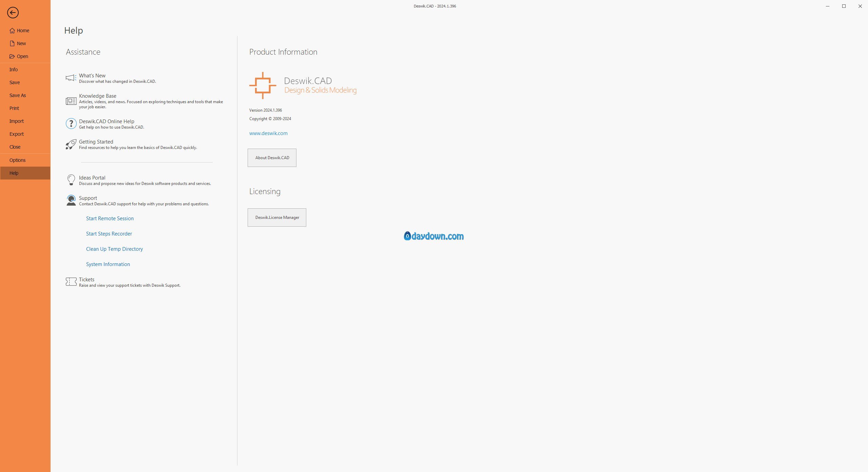Screen dimensions: 868x472
Task: Maximize the Deswik.CAD window
Action: [844, 6]
